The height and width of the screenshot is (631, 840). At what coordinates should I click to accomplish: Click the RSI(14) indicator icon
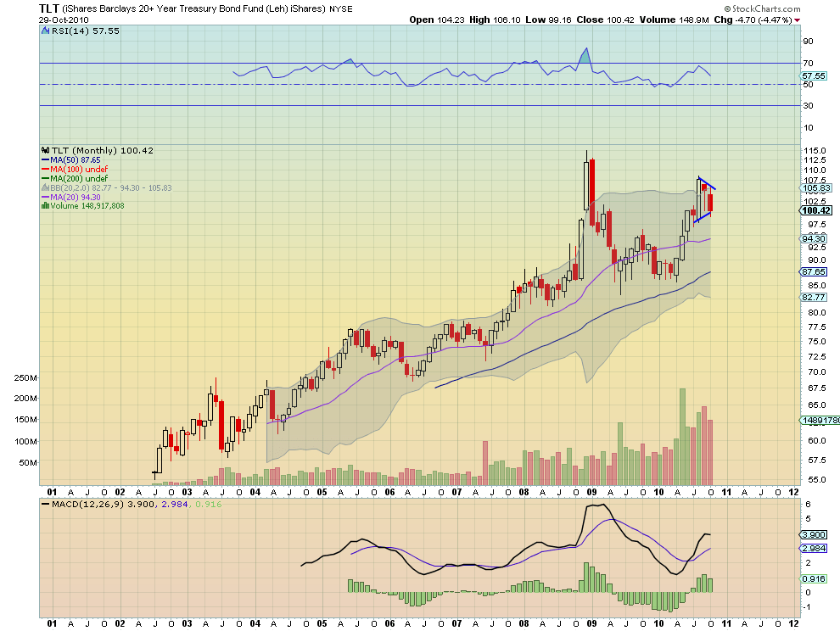tap(46, 31)
